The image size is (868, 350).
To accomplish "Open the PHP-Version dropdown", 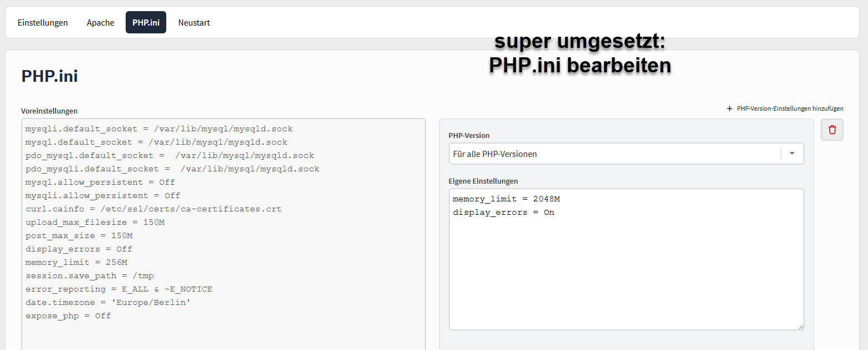I will 626,154.
